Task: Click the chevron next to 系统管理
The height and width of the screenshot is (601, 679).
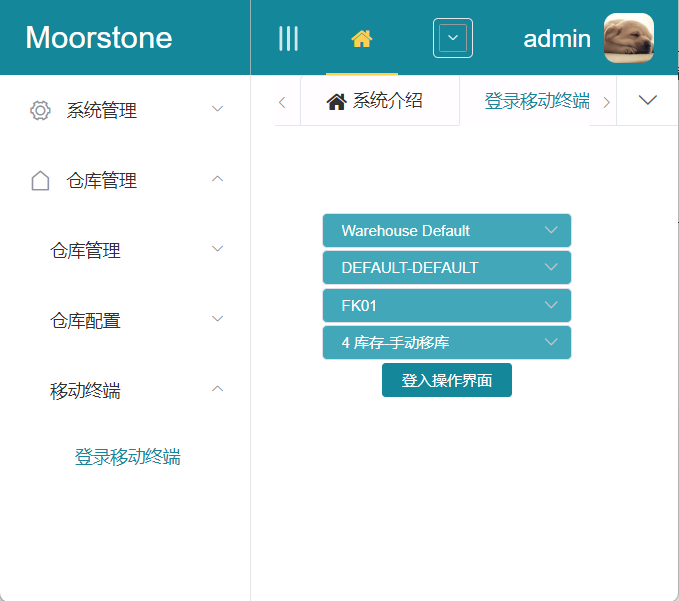Action: pyautogui.click(x=217, y=109)
